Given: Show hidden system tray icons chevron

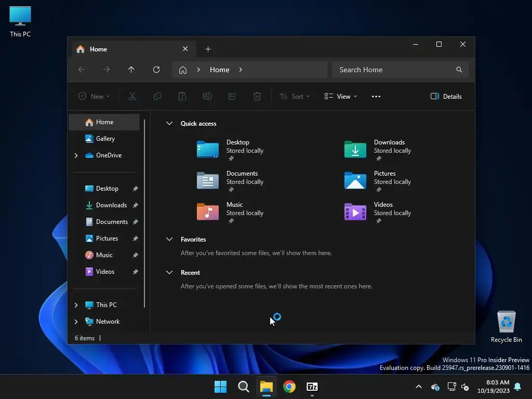Looking at the screenshot, I should 419,387.
